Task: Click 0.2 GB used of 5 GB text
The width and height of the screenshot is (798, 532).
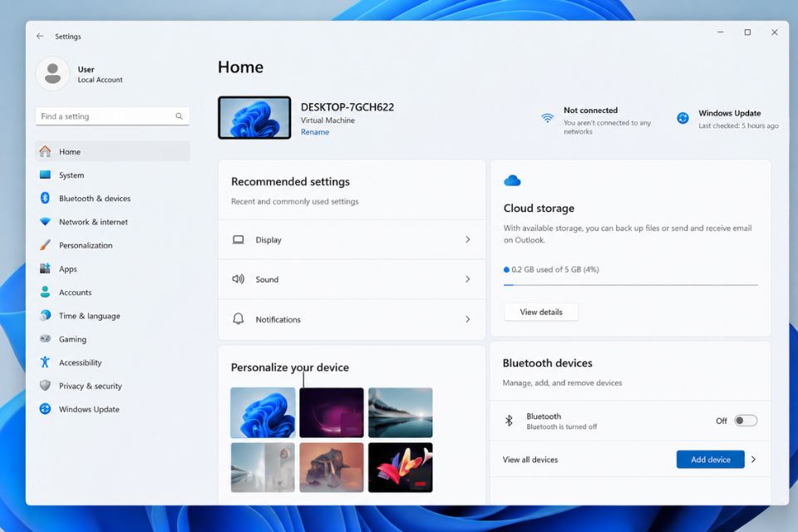Action: coord(554,269)
